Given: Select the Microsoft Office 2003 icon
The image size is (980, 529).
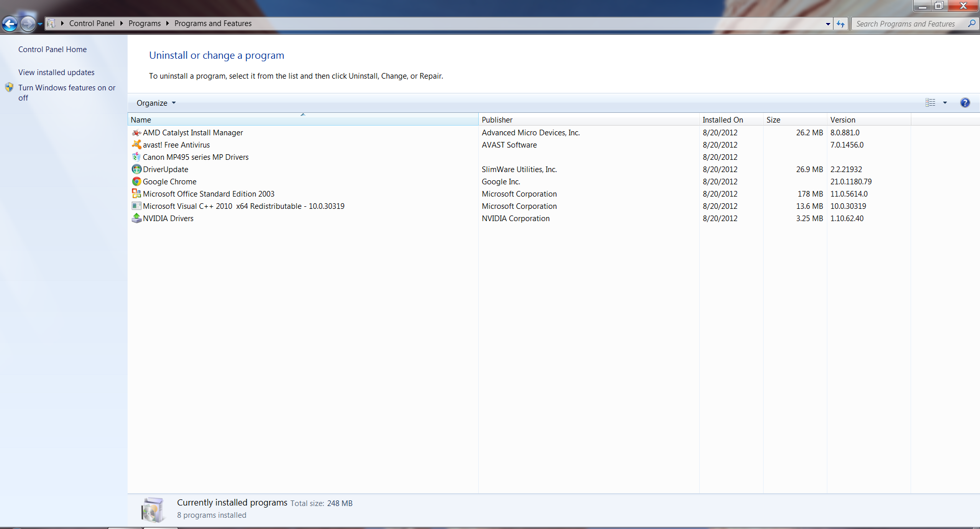Looking at the screenshot, I should 136,194.
